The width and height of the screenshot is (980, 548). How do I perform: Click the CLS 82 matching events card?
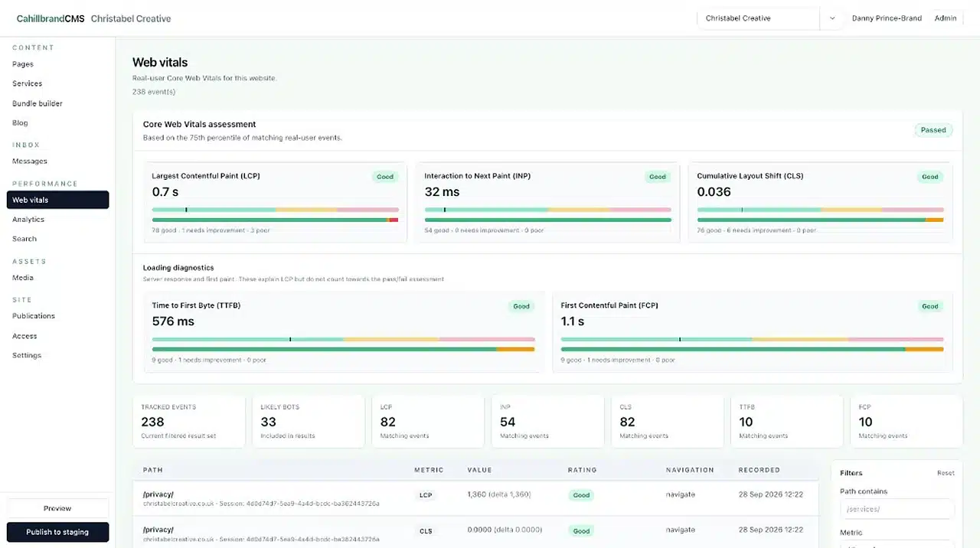pos(667,422)
